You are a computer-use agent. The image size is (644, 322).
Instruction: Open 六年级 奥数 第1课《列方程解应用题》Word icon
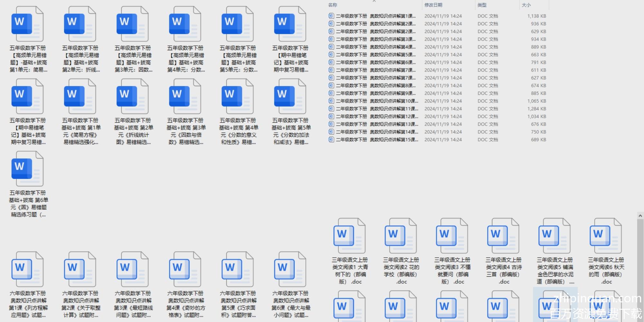coord(27,270)
